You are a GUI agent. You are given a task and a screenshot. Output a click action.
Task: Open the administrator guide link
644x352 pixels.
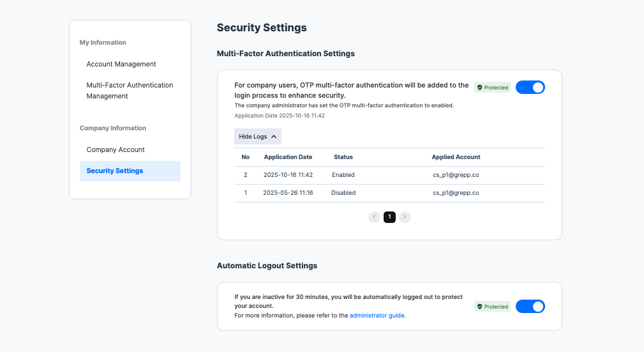pyautogui.click(x=377, y=316)
